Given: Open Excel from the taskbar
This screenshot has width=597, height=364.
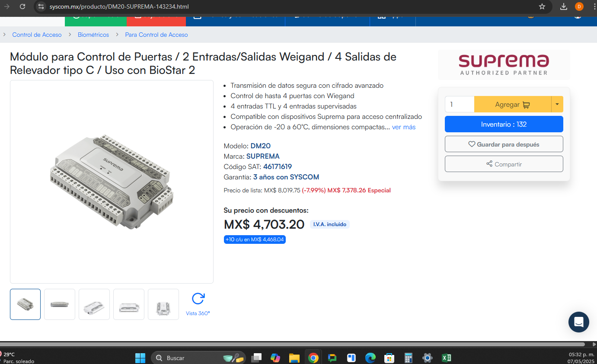Looking at the screenshot, I should coord(447,358).
